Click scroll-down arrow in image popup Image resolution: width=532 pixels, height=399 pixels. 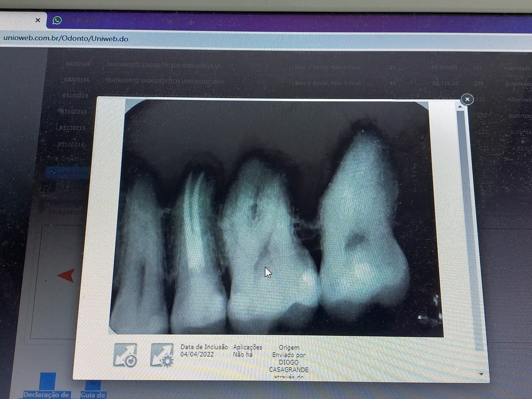click(481, 374)
